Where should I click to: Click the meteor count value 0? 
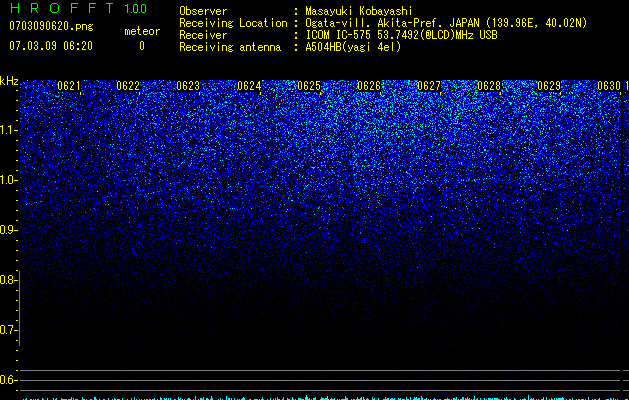(x=142, y=46)
